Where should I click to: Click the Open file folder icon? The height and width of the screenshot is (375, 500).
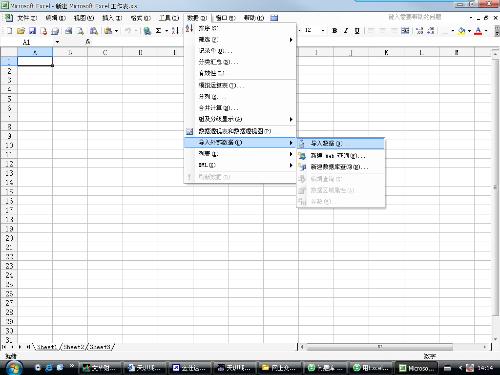21,31
